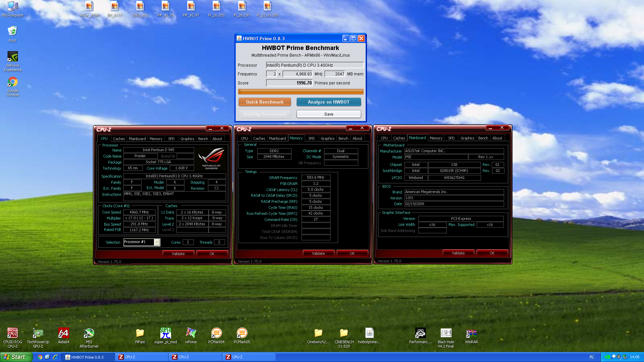
Task: Click the taskbar clock showing 14:05
Action: point(635,357)
